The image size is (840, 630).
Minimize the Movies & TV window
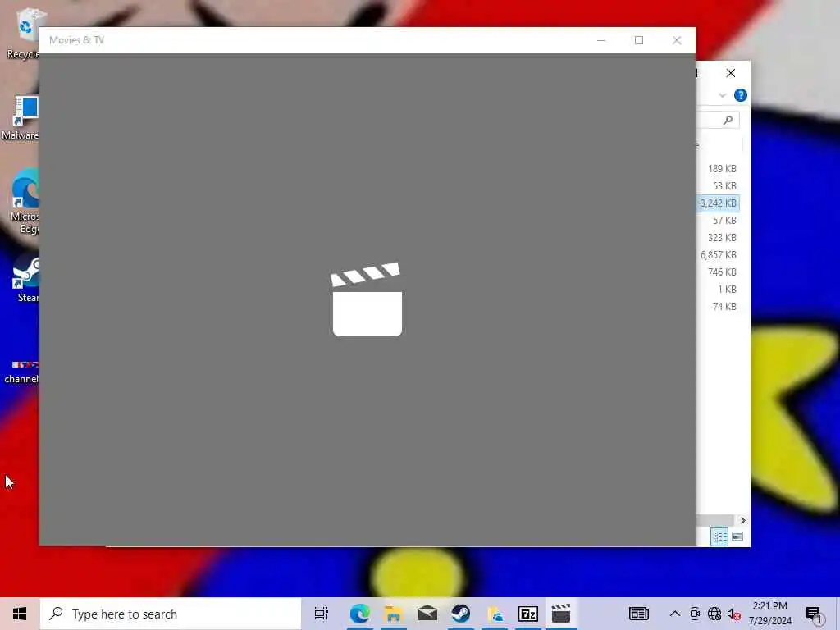601,40
